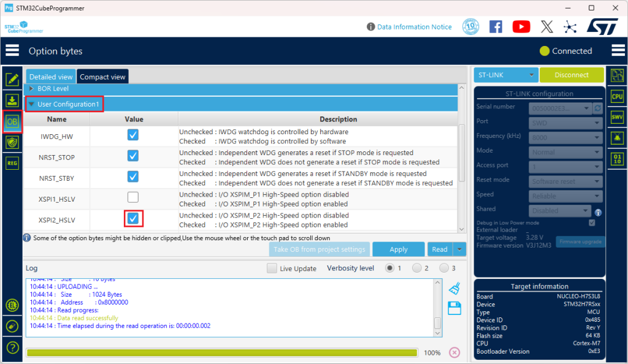Select the Erasing & Programming icon
Viewport: 628px width, 364px height.
(x=12, y=100)
